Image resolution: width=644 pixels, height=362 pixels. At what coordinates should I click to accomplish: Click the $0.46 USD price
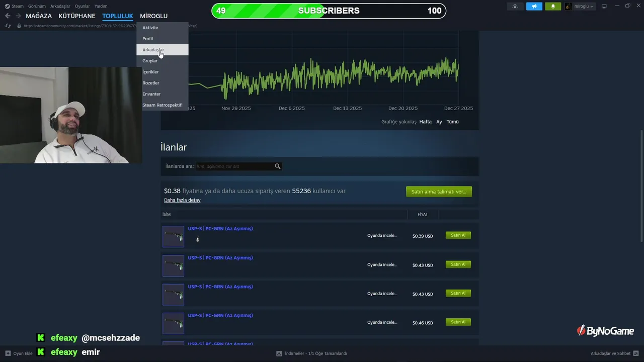click(423, 323)
